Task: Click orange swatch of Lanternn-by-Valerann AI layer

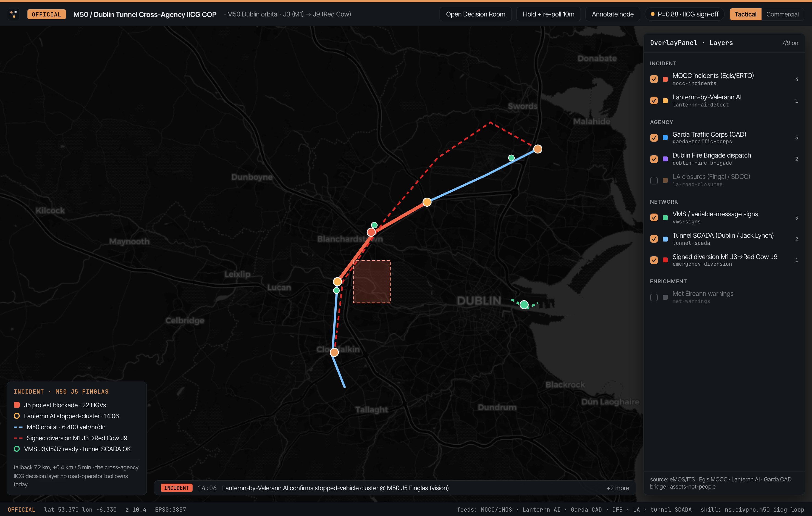Action: [665, 100]
